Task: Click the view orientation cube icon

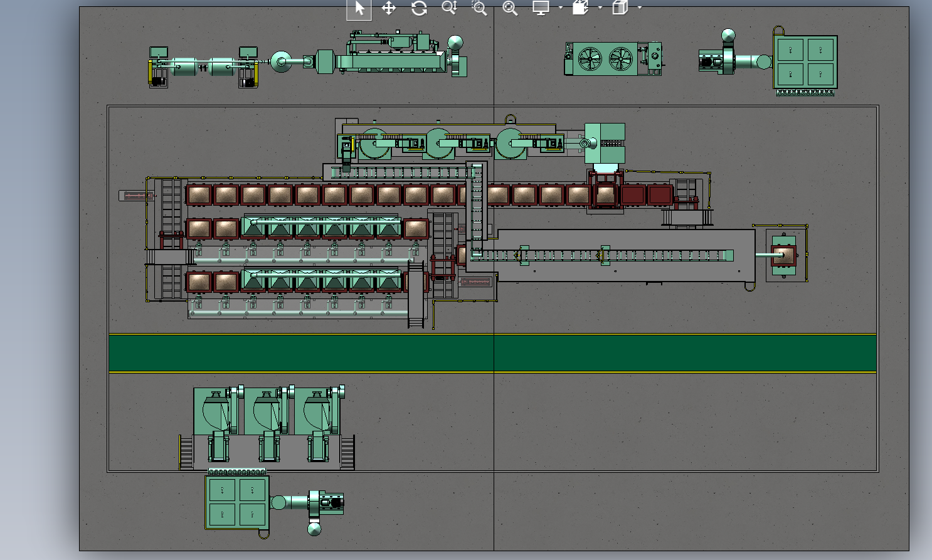Action: [580, 8]
